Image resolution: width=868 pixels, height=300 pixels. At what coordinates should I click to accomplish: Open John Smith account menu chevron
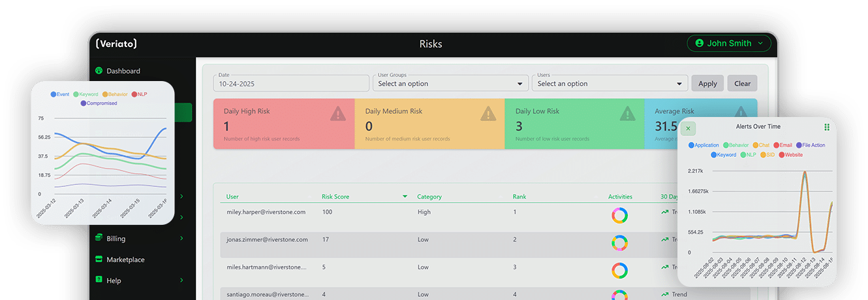760,44
